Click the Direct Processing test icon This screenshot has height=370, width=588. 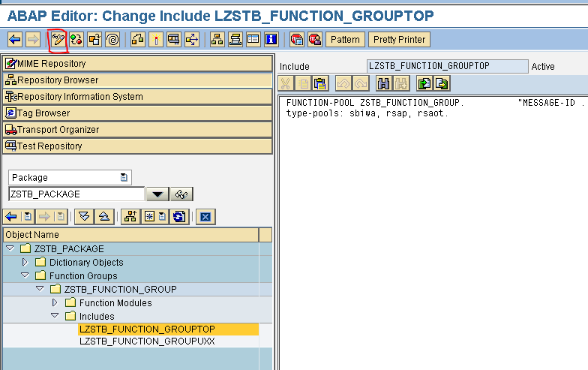coord(174,39)
